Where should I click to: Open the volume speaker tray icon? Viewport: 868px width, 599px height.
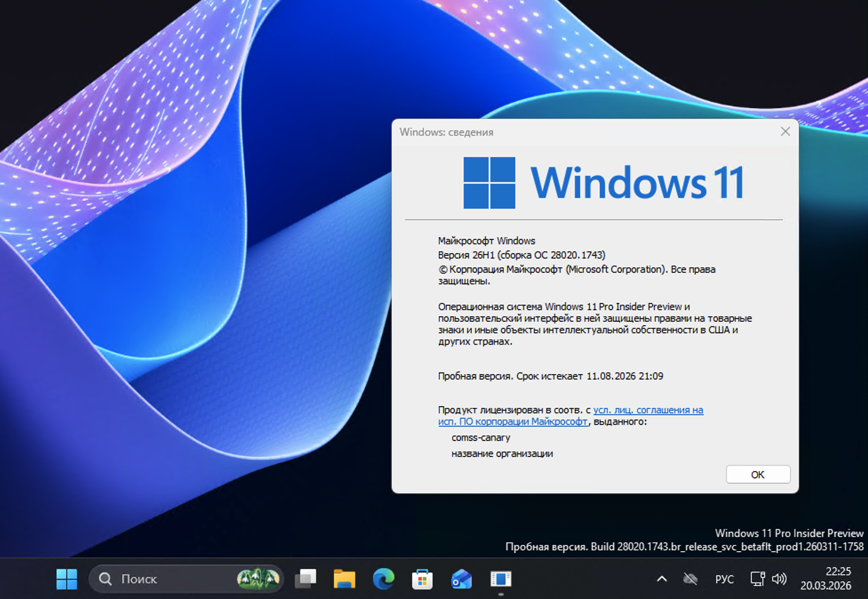coord(779,579)
